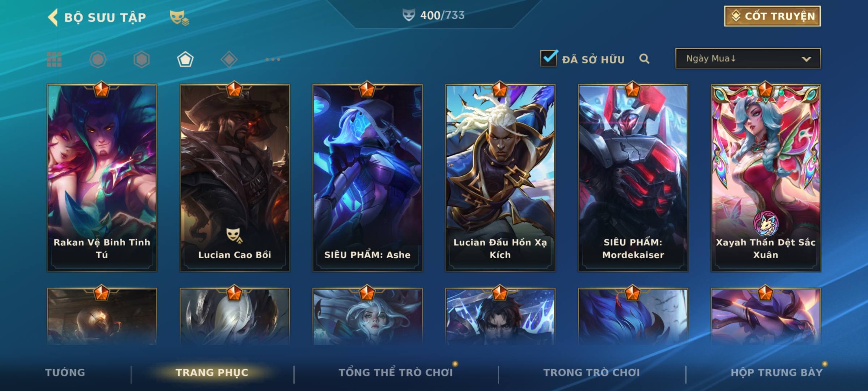The height and width of the screenshot is (391, 868).
Task: Select the circular rarity filter icon
Action: coord(98,59)
